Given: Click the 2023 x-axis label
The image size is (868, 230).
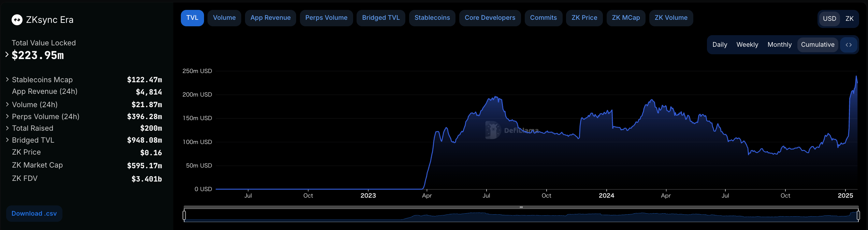Looking at the screenshot, I should 368,196.
